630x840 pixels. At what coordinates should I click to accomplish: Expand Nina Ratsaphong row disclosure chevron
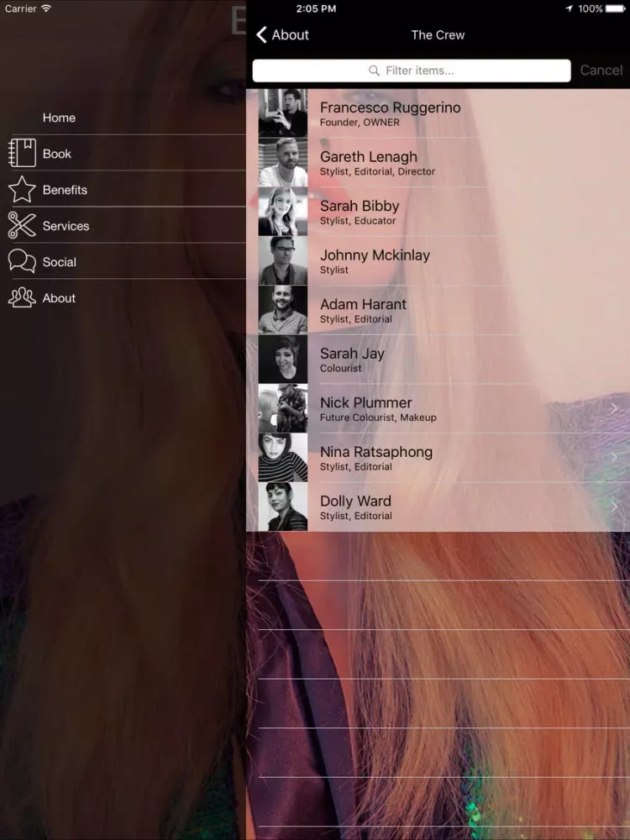614,458
